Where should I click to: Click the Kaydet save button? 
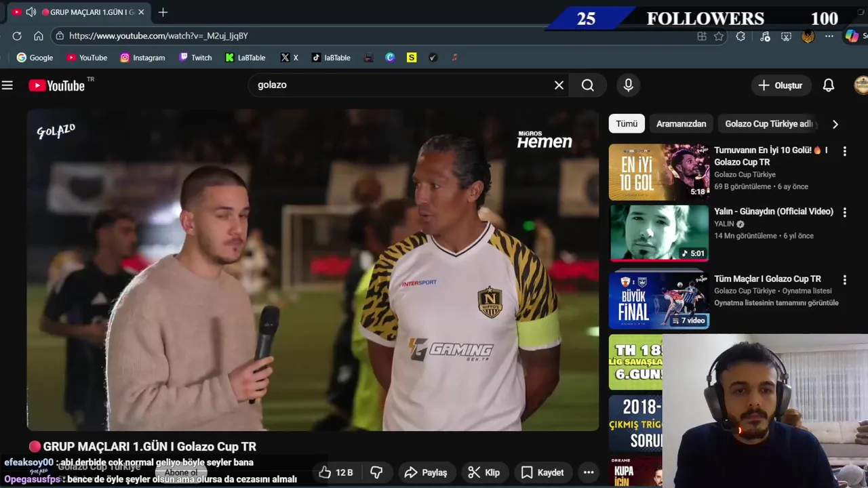[x=542, y=472]
